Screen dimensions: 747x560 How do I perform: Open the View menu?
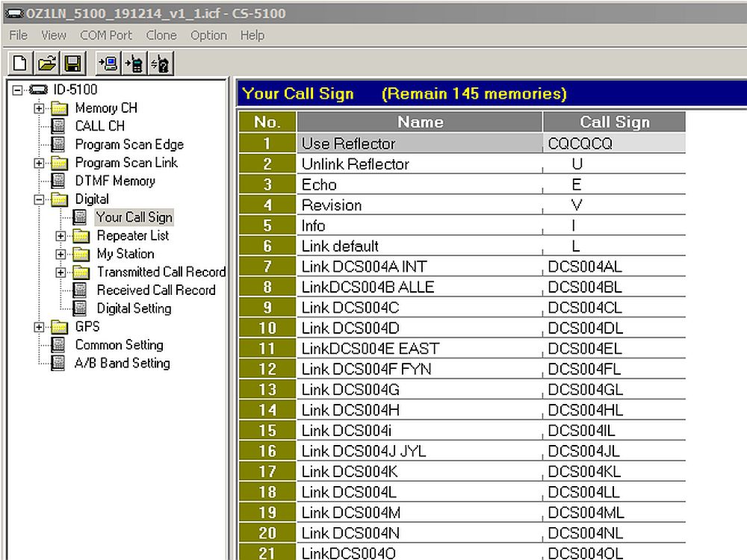pyautogui.click(x=53, y=35)
